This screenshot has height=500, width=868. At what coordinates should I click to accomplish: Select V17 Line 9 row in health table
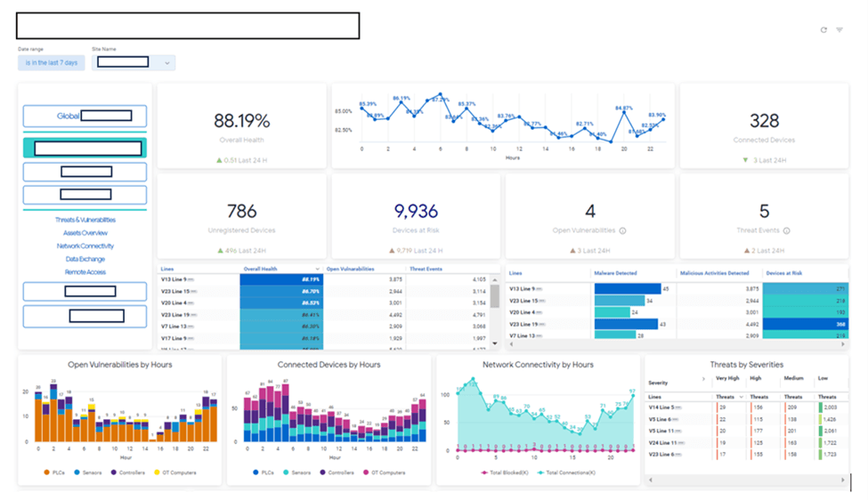pyautogui.click(x=323, y=338)
